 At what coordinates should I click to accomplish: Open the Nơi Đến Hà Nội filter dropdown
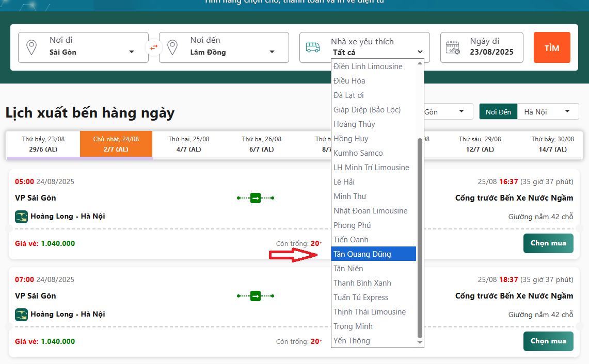point(548,111)
